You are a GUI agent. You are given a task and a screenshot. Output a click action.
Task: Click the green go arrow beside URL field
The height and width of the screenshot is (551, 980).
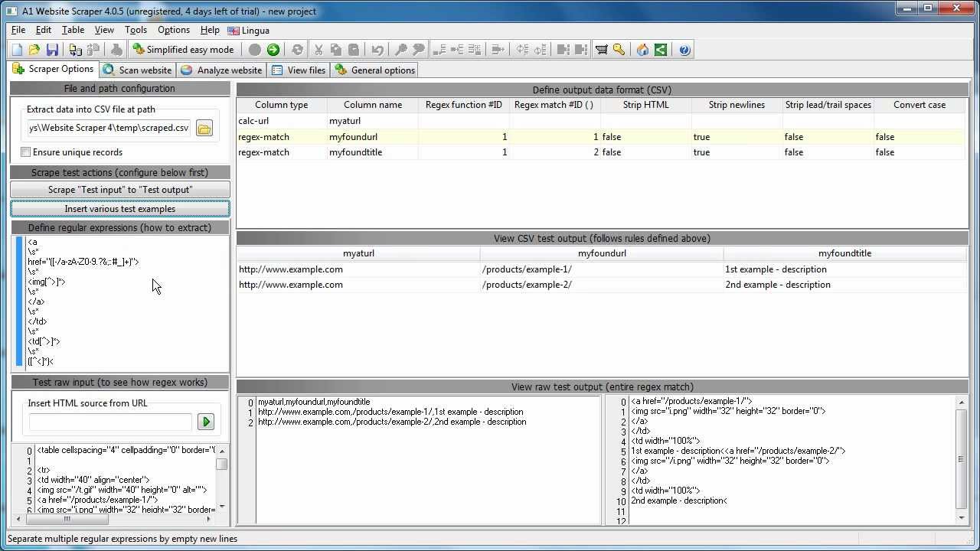click(205, 422)
